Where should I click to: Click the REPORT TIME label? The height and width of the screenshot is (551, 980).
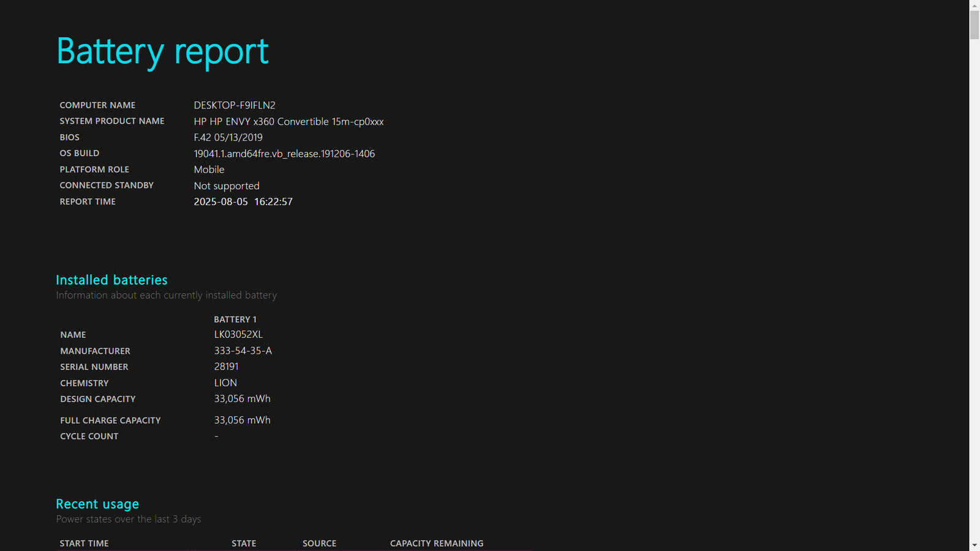pyautogui.click(x=88, y=201)
